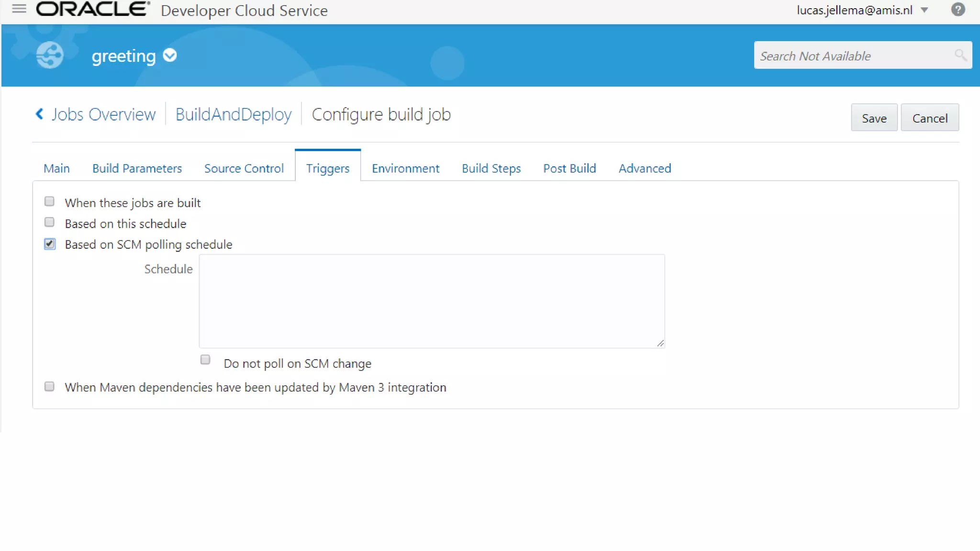The image size is (980, 551).
Task: Open the greeting project dropdown arrow
Action: 170,55
